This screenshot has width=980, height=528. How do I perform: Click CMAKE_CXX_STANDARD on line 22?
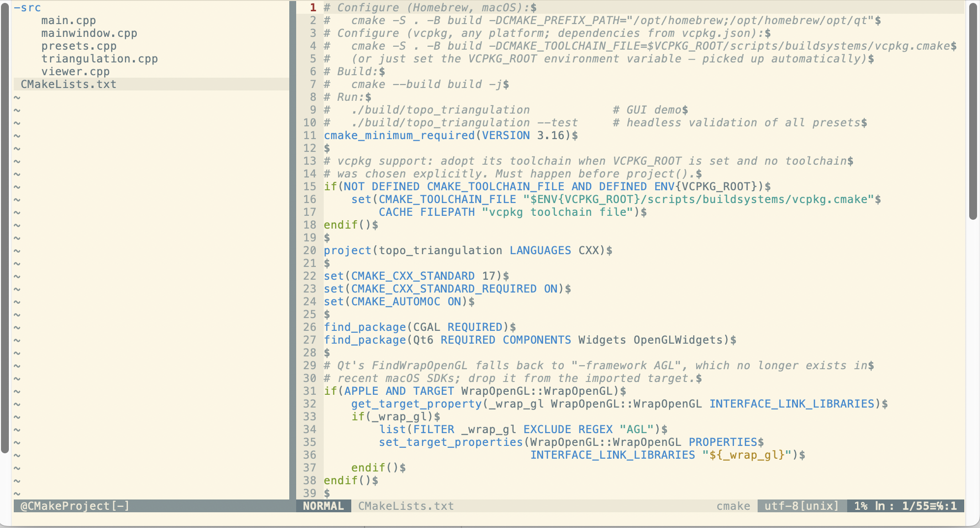tap(413, 276)
